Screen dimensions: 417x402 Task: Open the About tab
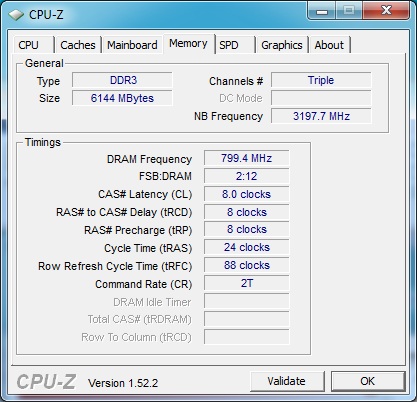(x=329, y=45)
